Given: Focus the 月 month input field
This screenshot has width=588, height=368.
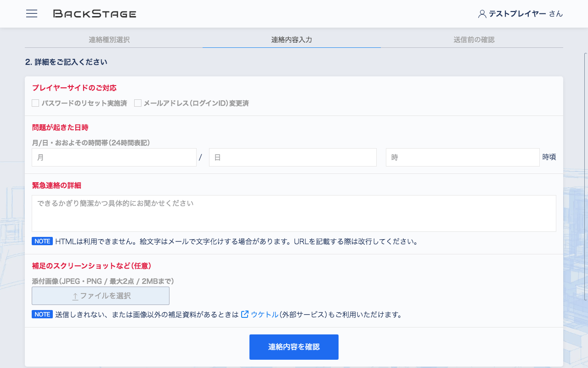Looking at the screenshot, I should tap(114, 157).
